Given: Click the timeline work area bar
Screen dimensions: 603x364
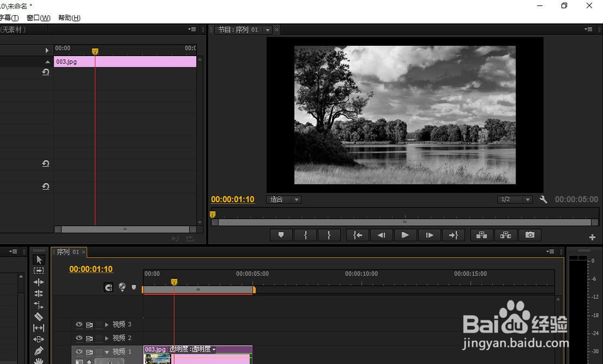Looking at the screenshot, I should click(198, 290).
